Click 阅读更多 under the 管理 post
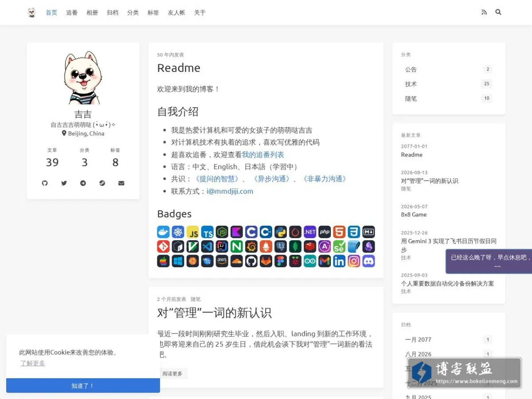The height and width of the screenshot is (399, 532). tap(172, 374)
